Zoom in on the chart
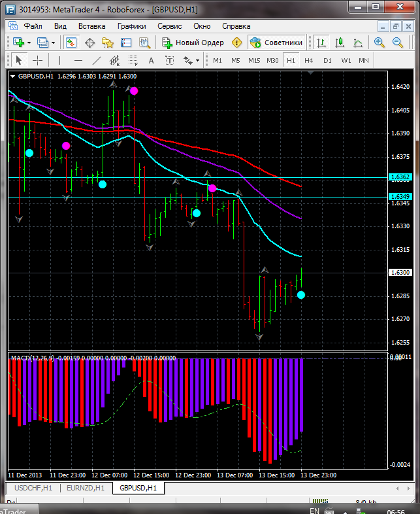The height and width of the screenshot is (514, 420). pyautogui.click(x=379, y=43)
